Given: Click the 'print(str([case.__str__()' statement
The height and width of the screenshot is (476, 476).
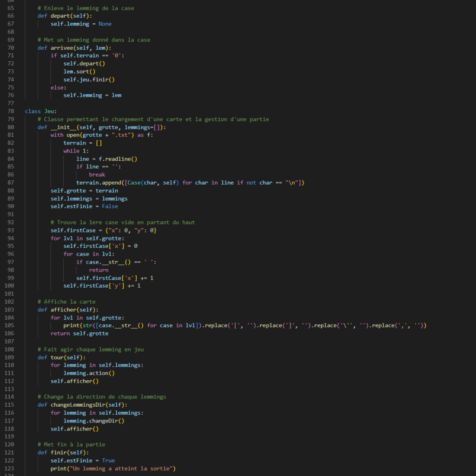Looking at the screenshot, I should pos(245,325).
